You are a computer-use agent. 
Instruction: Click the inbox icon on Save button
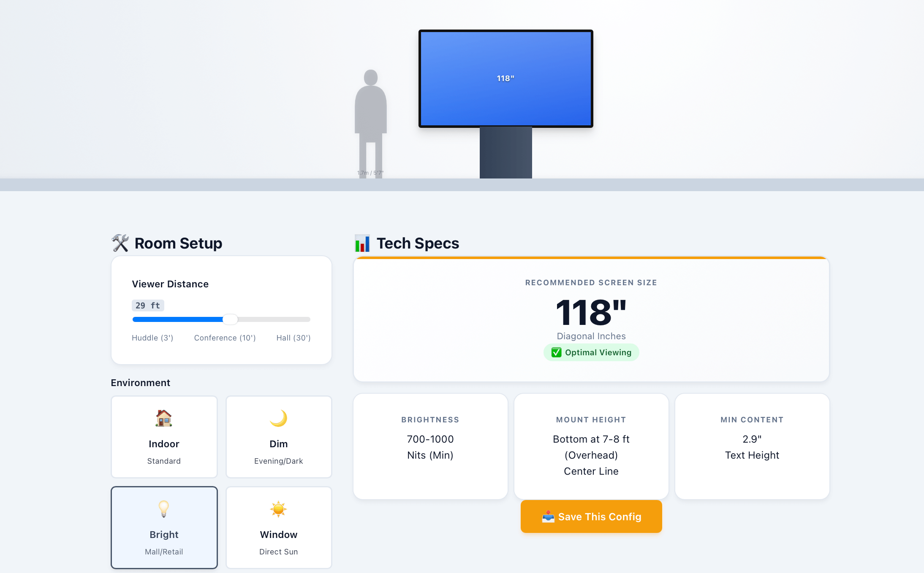(548, 516)
